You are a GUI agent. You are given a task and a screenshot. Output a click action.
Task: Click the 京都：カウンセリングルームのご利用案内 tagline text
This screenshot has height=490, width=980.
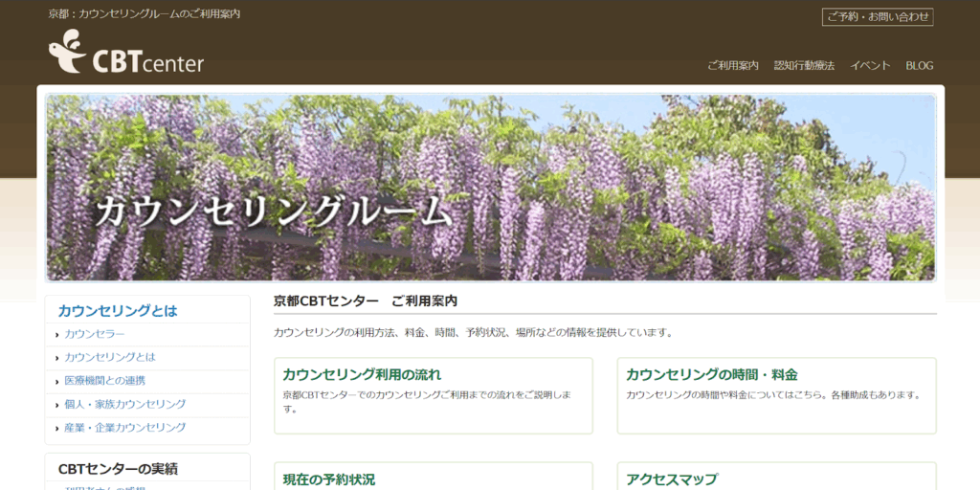(145, 14)
